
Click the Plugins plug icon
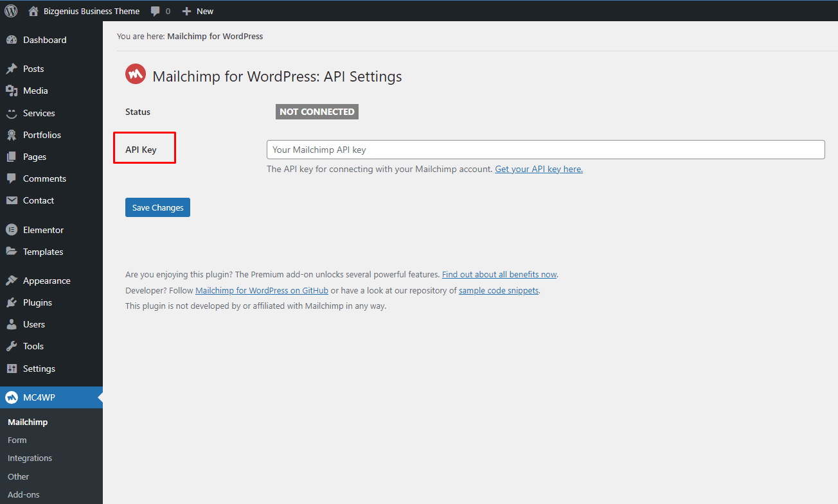(x=12, y=302)
